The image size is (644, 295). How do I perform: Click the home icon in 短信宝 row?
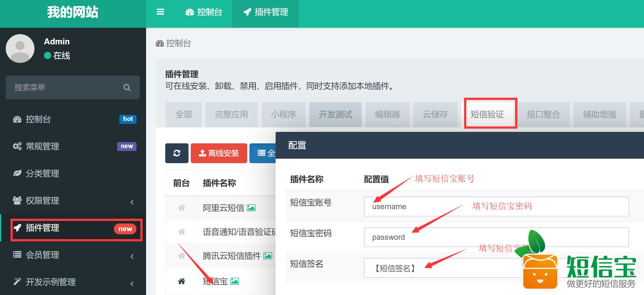coord(181,281)
